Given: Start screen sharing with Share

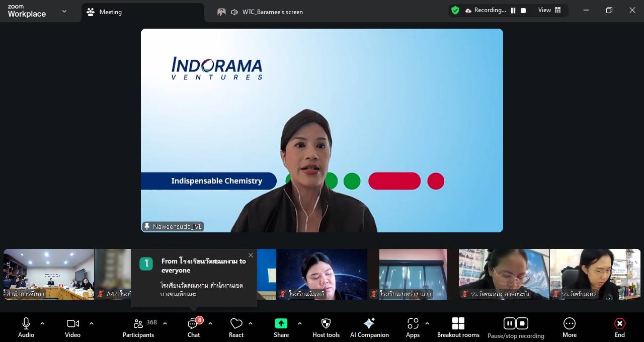Looking at the screenshot, I should [281, 327].
